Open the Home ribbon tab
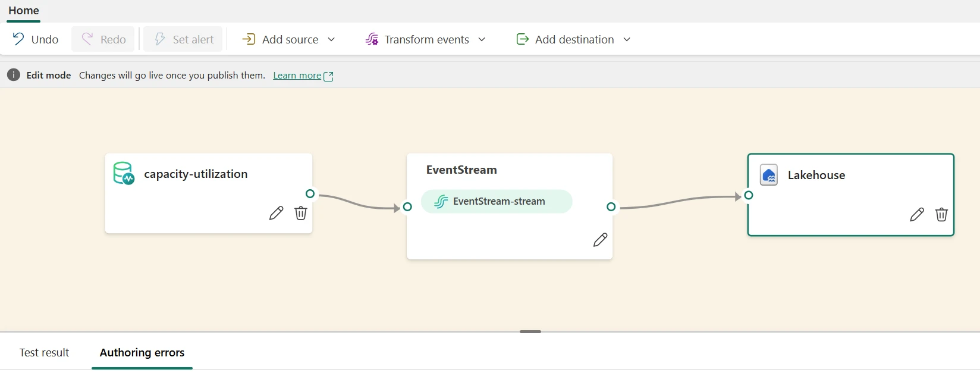The image size is (980, 379). coord(24,11)
